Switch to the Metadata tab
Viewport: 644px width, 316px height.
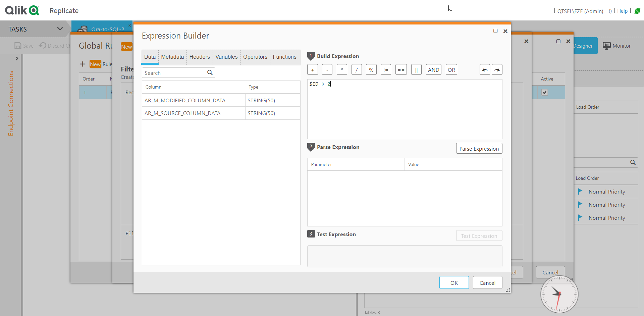click(172, 57)
